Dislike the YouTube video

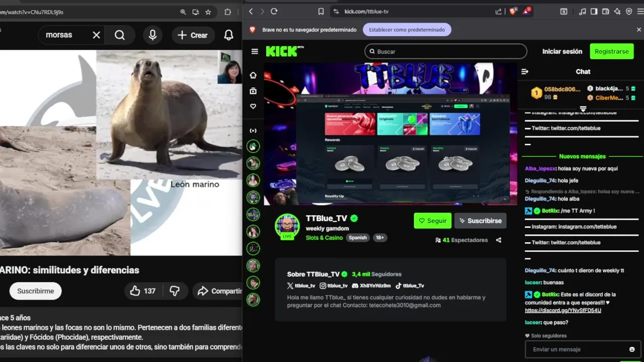175,291
